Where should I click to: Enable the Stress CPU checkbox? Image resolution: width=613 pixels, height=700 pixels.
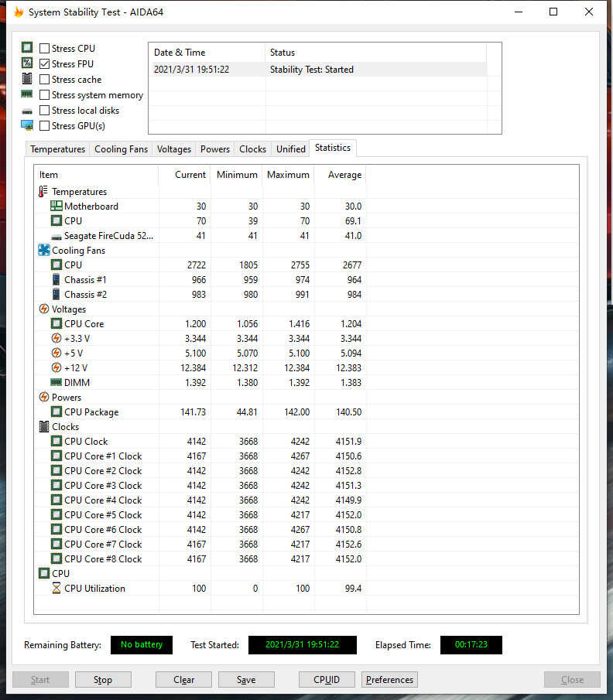click(44, 48)
